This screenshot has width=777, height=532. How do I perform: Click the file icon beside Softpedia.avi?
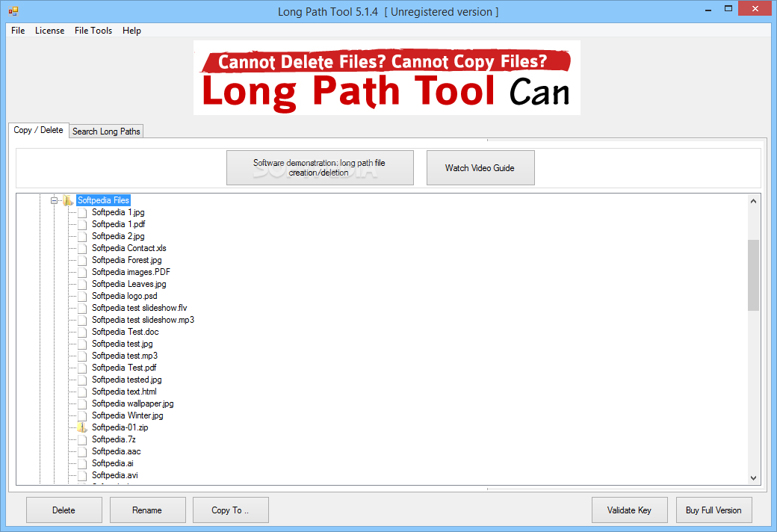click(82, 475)
